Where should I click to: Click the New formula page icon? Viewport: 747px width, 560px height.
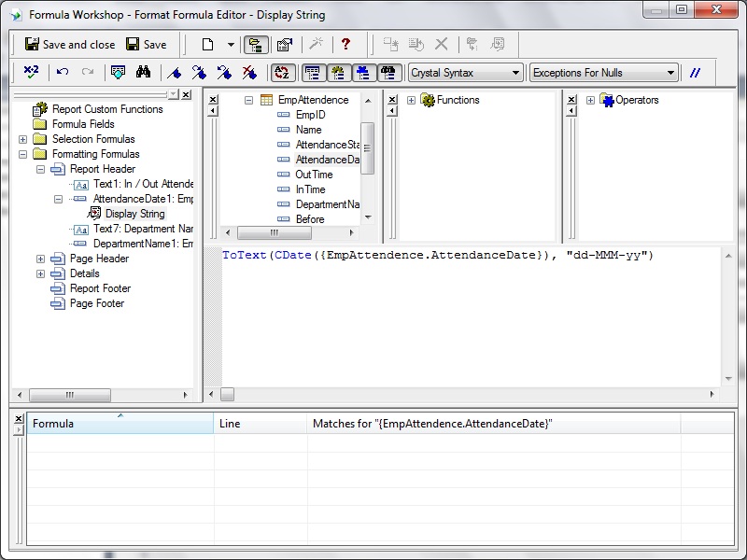click(x=207, y=44)
